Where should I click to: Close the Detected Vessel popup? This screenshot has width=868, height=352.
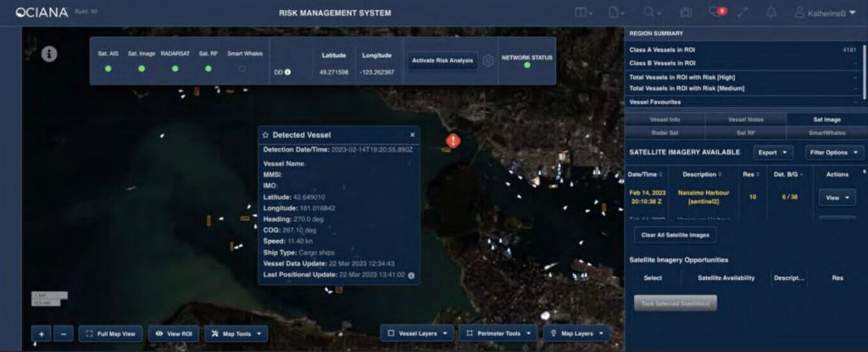413,135
